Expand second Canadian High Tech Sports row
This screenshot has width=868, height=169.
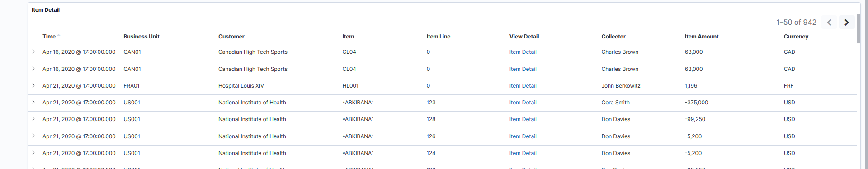pos(33,69)
